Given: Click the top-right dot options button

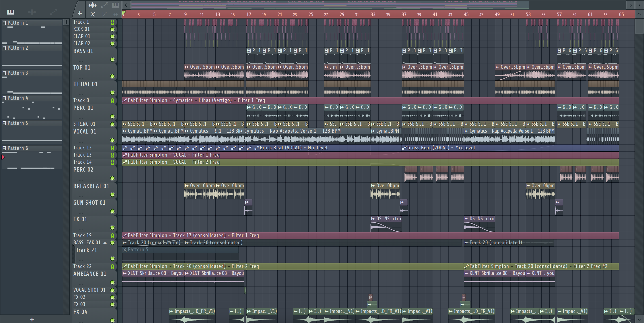Looking at the screenshot, I should pos(639,5).
